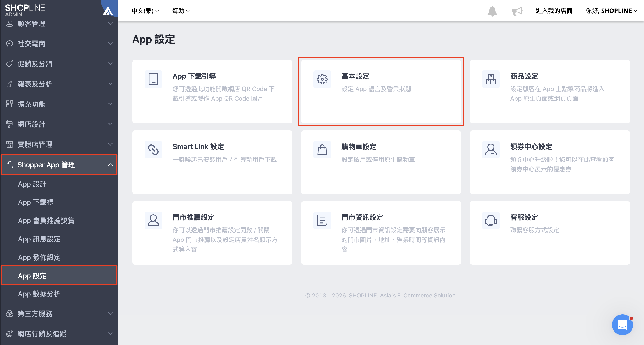
Task: Open the 門市推薦設定 card title
Action: [193, 217]
